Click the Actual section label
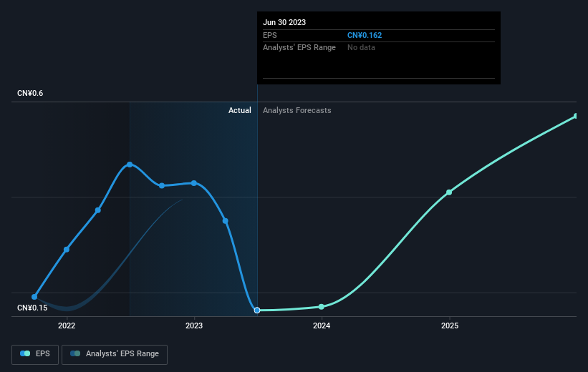588x372 pixels. [x=240, y=110]
